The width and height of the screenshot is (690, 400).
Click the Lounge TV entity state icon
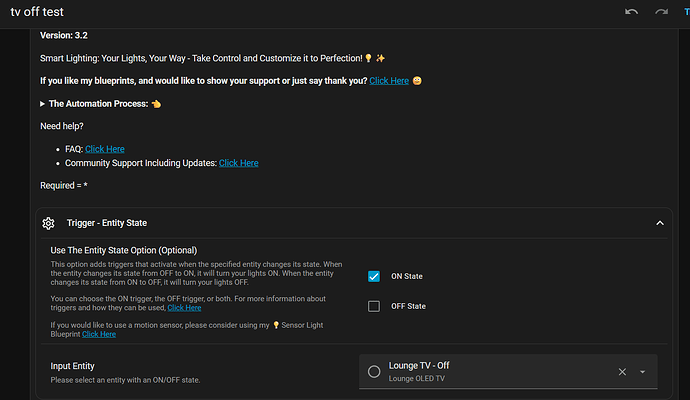[x=374, y=372]
